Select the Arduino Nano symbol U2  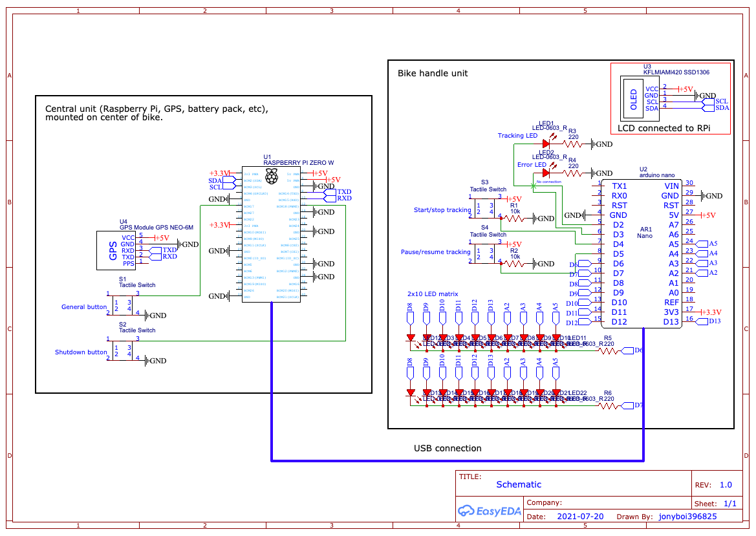[640, 252]
